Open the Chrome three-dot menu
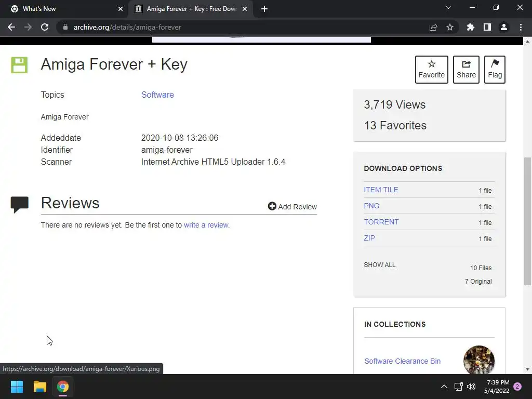Screen dimensions: 532x399 [x=521, y=27]
